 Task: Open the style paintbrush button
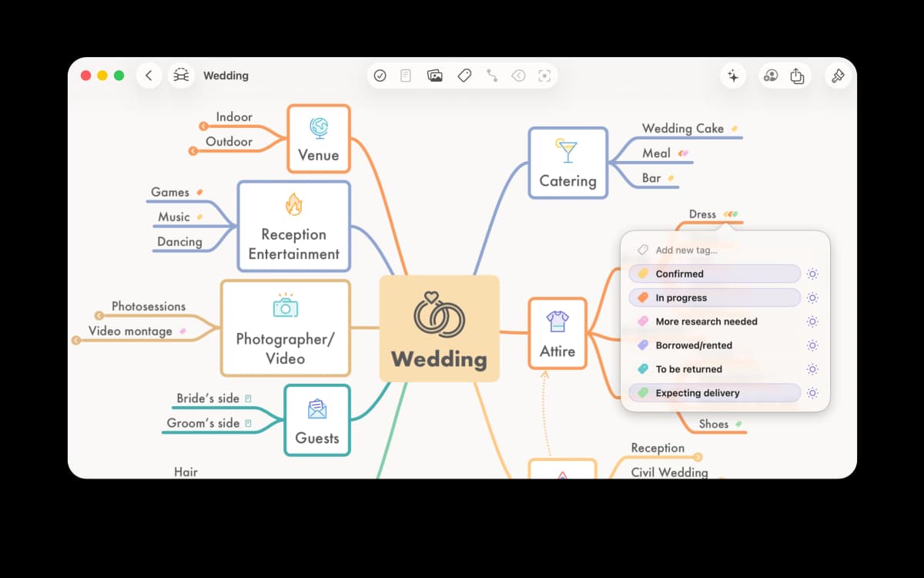coord(838,76)
